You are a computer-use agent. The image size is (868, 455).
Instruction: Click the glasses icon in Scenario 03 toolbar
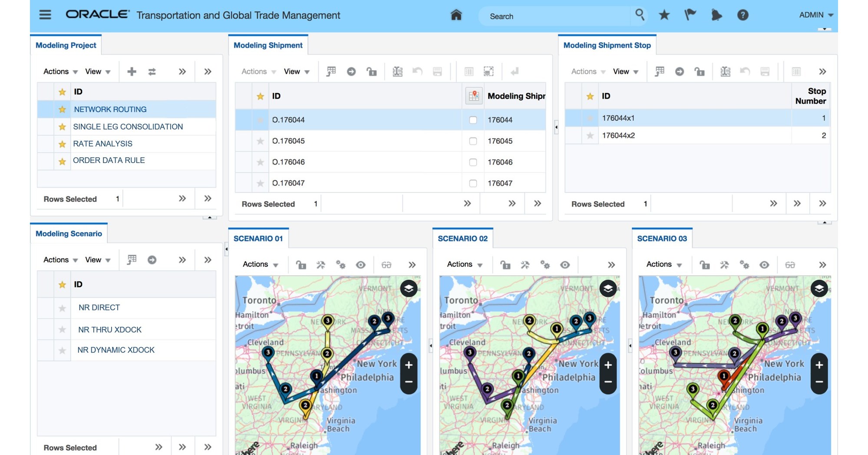790,264
